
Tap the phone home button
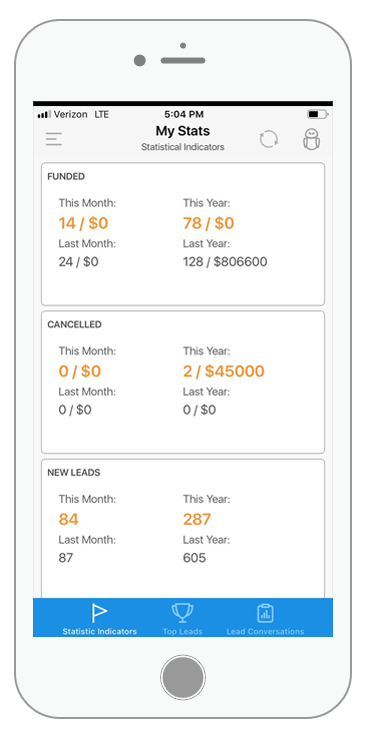click(183, 677)
